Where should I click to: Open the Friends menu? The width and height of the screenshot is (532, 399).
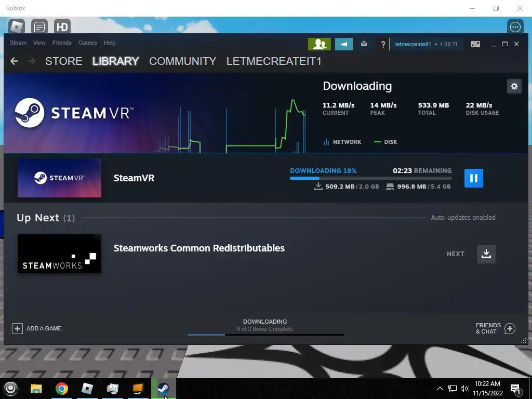[62, 43]
